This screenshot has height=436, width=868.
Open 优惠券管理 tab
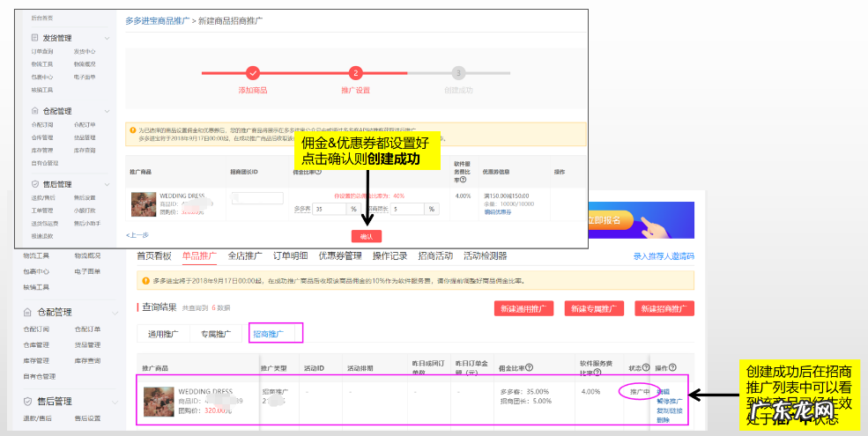click(340, 256)
